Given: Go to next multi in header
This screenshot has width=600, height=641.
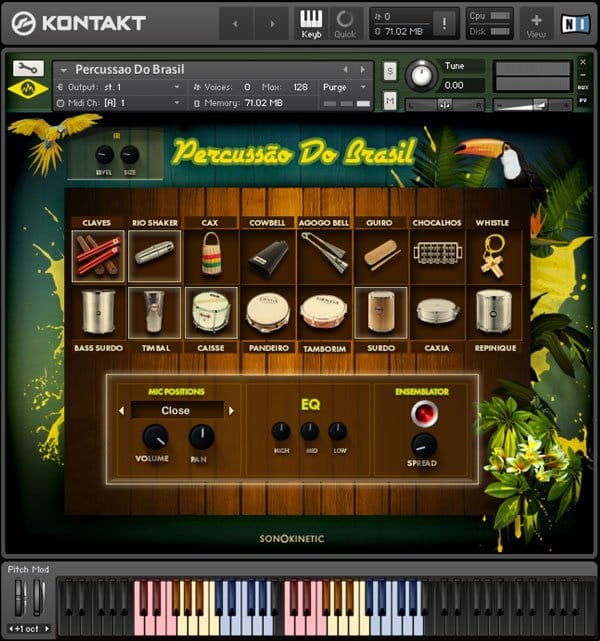Looking at the screenshot, I should (271, 24).
